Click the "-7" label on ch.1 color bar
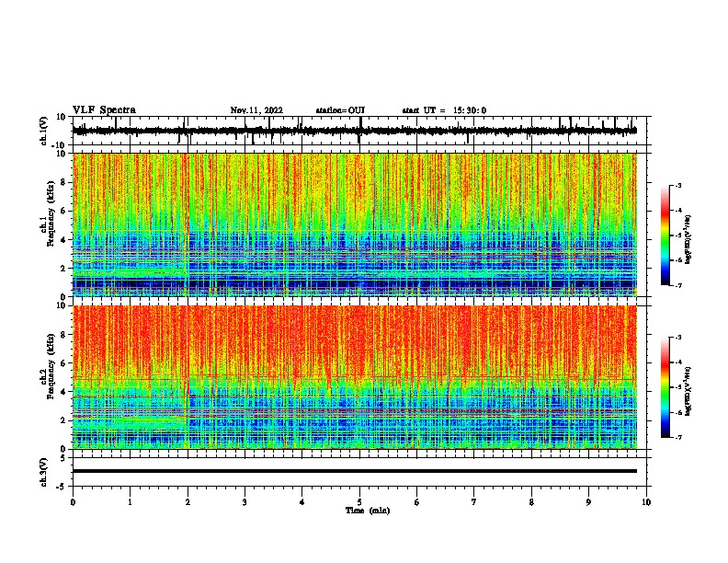The height and width of the screenshot is (563, 728). pos(677,285)
